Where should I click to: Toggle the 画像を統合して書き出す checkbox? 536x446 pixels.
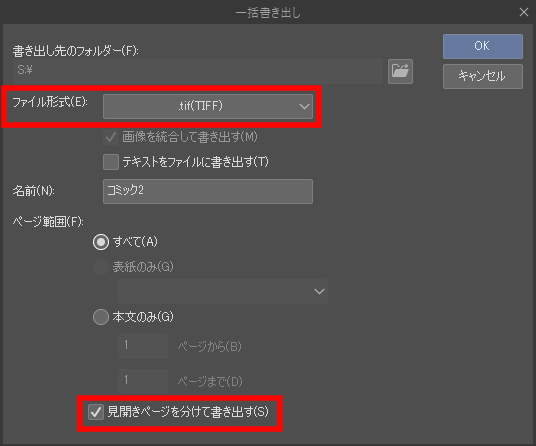[x=111, y=137]
